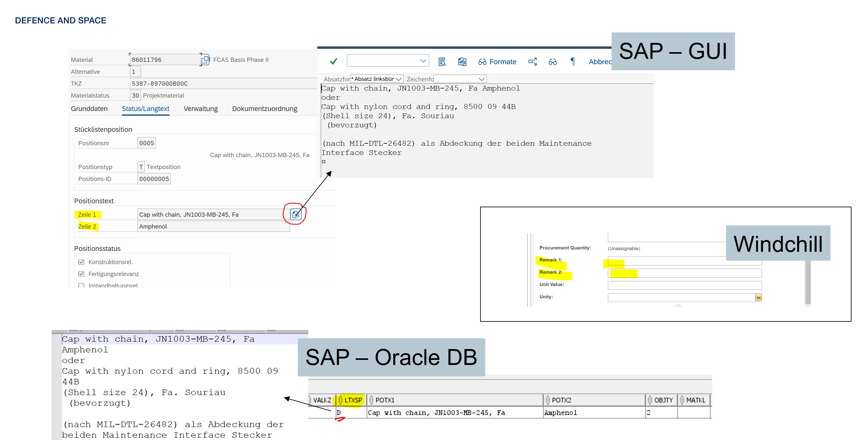Viewport: 868px width, 440px height.
Task: Toggle the paragraph mark pilcrow icon
Action: click(x=572, y=62)
